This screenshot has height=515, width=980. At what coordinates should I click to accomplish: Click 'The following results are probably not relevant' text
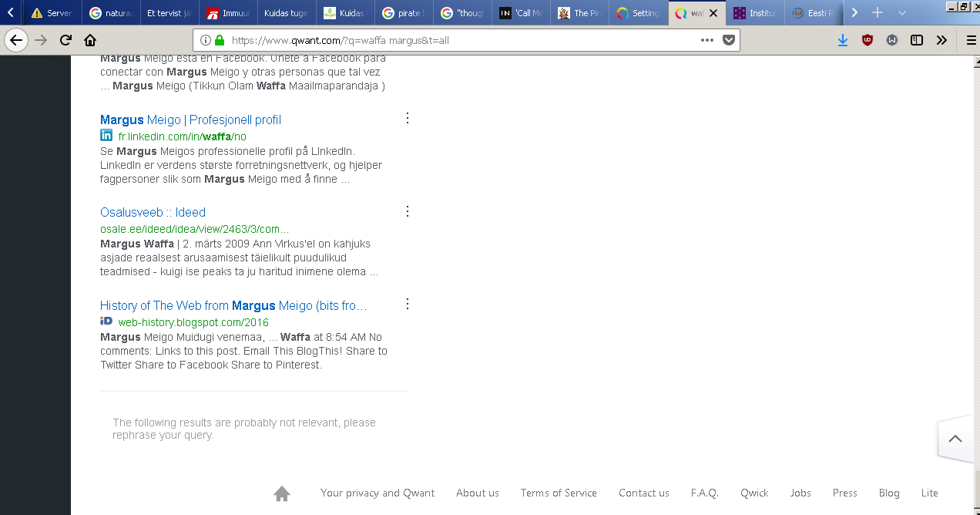point(244,429)
